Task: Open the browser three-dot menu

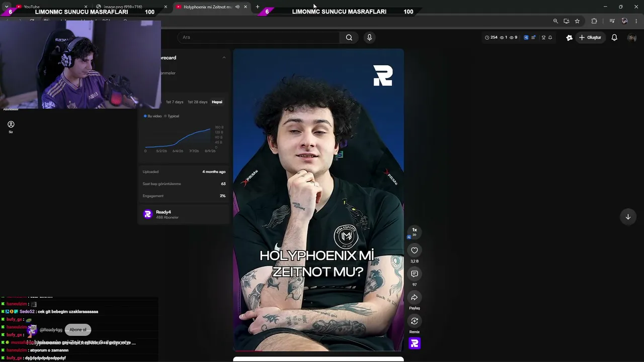Action: [x=636, y=21]
